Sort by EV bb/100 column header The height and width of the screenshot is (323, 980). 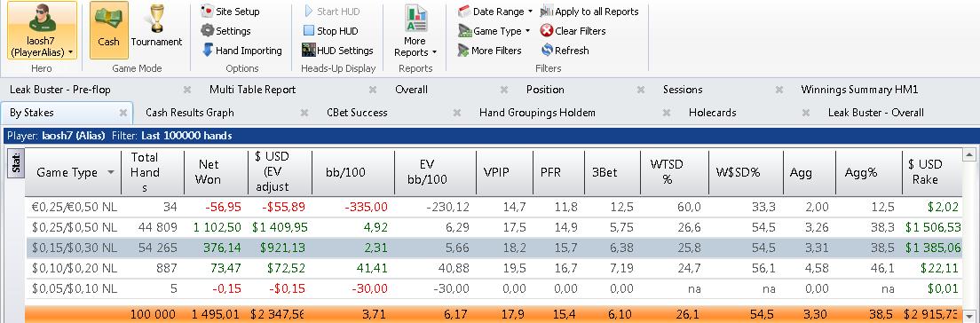point(435,172)
